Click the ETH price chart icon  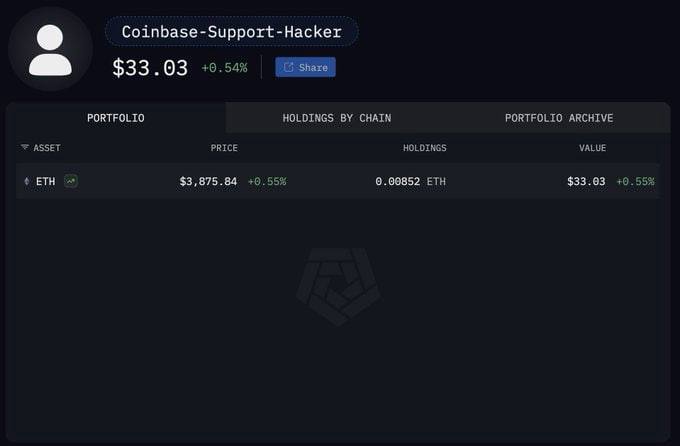(x=71, y=181)
